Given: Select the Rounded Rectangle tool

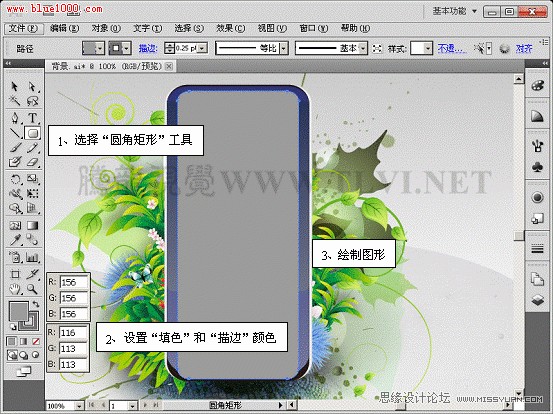Looking at the screenshot, I should tap(32, 133).
